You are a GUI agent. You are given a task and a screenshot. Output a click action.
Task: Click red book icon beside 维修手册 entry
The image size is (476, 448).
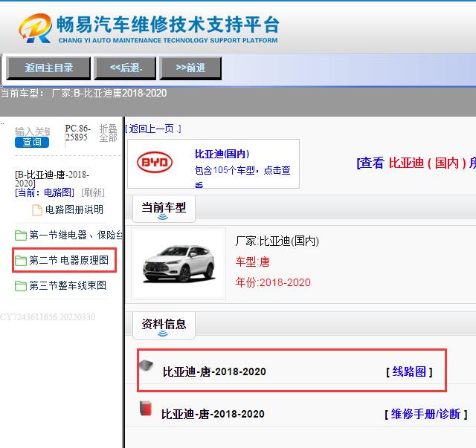coord(146,408)
